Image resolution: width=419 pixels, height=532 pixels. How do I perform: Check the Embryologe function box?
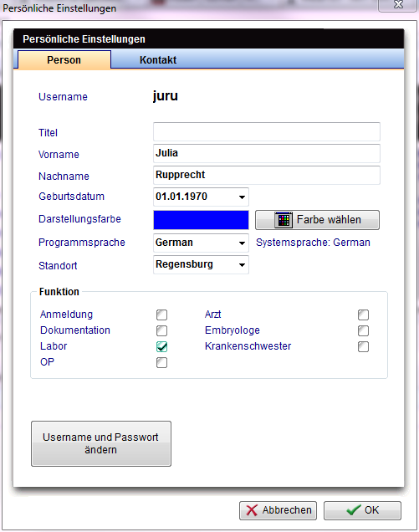[363, 330]
